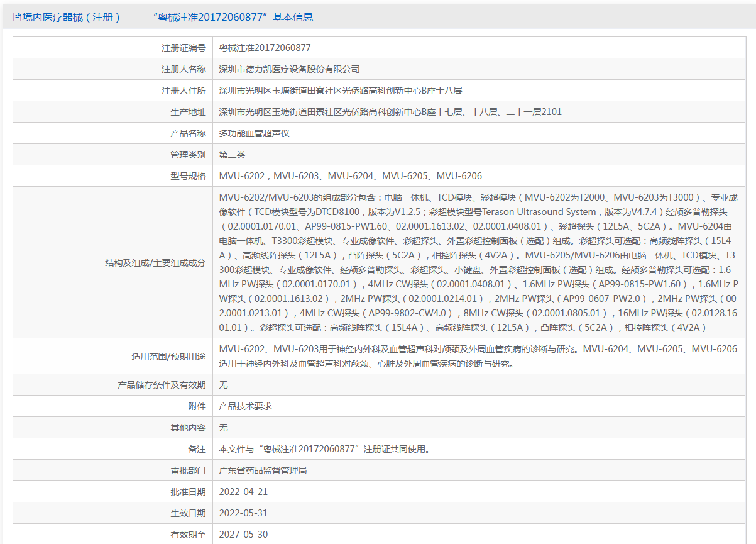
Task: Click the 生产地址 address value
Action: point(390,112)
